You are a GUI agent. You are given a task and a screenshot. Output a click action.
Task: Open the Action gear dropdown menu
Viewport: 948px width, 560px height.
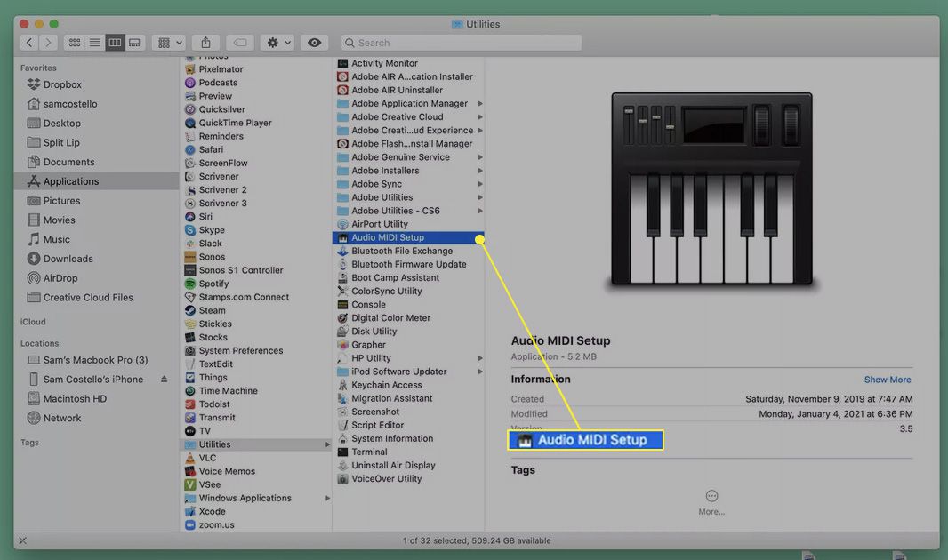[x=277, y=43]
